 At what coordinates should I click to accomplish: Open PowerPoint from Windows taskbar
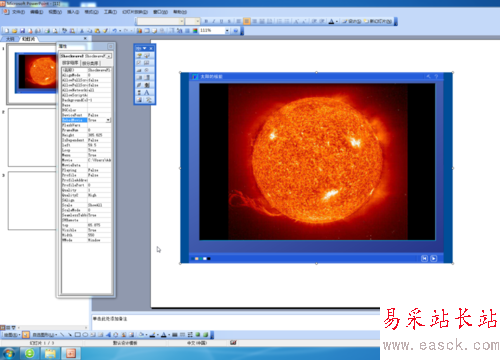point(71,353)
